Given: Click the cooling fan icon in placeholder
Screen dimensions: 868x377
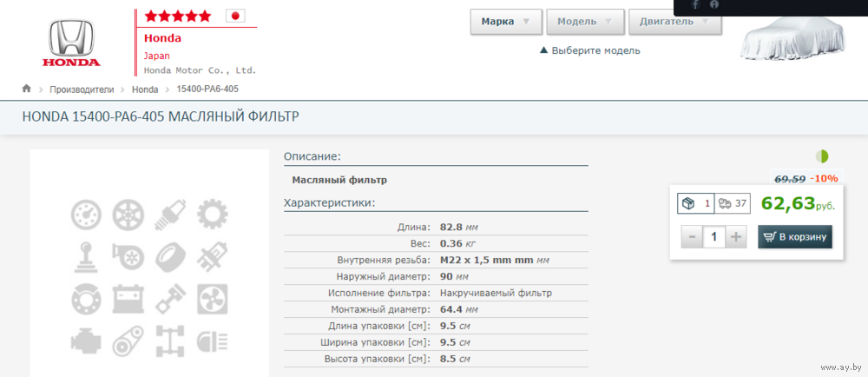Looking at the screenshot, I should [213, 299].
